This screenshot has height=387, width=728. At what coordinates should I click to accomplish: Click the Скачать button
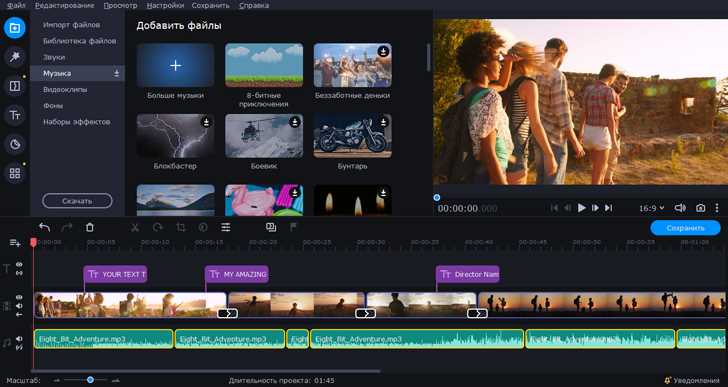(77, 201)
